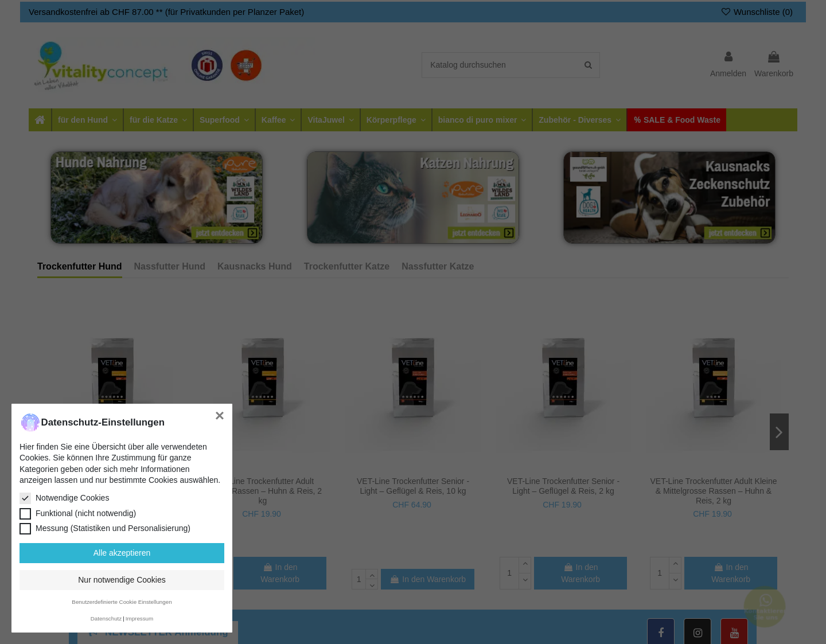Click the search magnifier icon
The width and height of the screenshot is (826, 644).
(x=588, y=65)
